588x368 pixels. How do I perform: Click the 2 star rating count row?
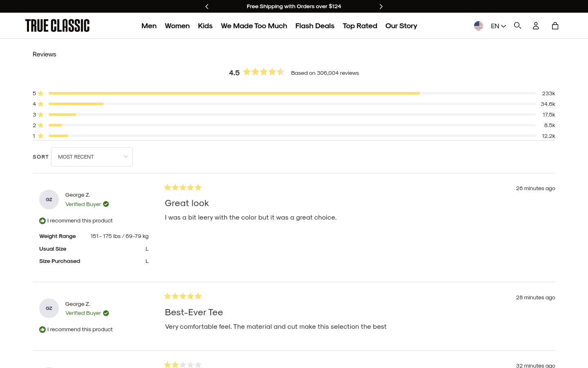294,125
